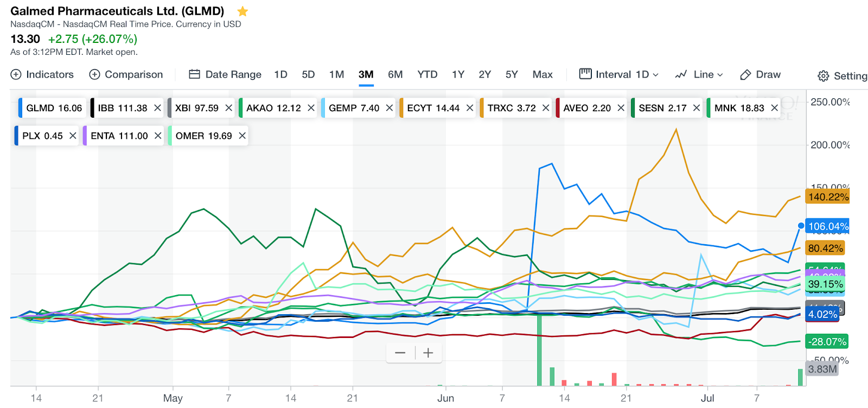Viewport: 868px width, 408px height.
Task: Remove GEMP comparison with its X
Action: point(390,108)
